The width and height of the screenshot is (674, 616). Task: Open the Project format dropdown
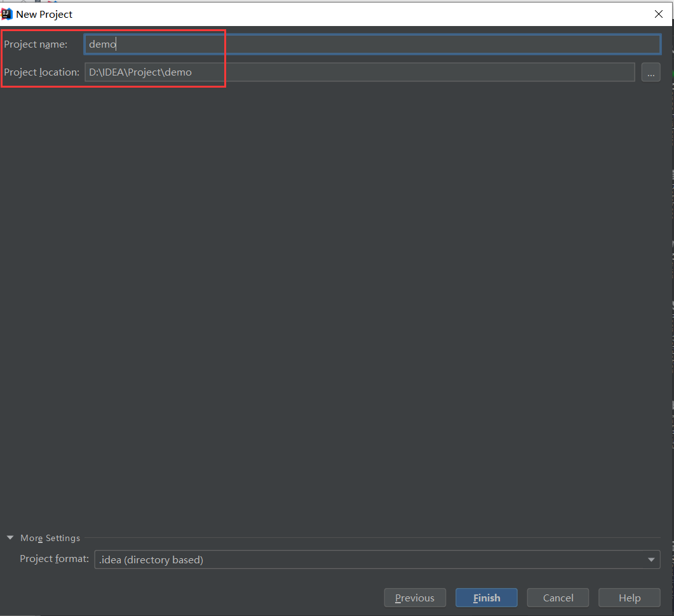[x=377, y=559]
